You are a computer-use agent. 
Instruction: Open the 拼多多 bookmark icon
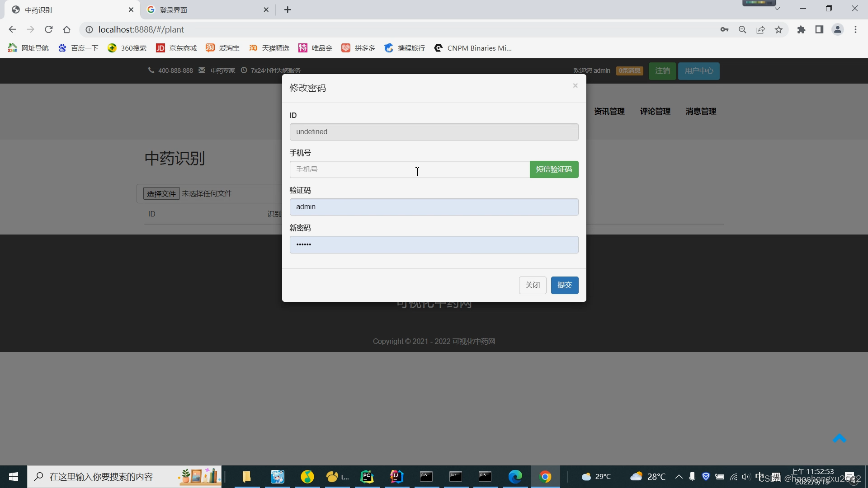pos(346,48)
